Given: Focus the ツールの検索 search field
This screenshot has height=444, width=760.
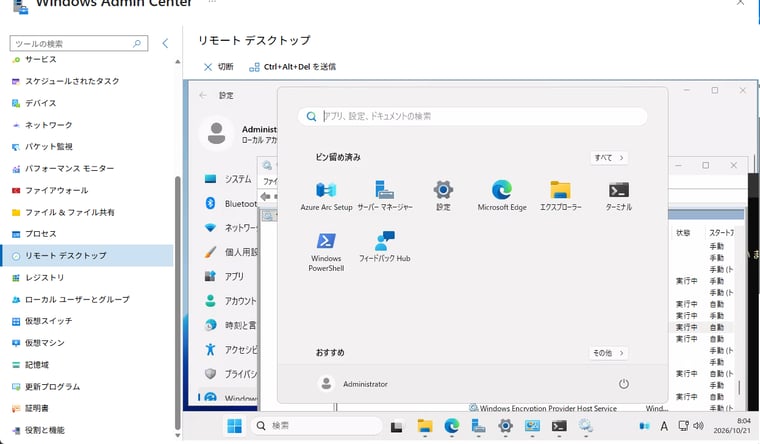Looking at the screenshot, I should (79, 44).
